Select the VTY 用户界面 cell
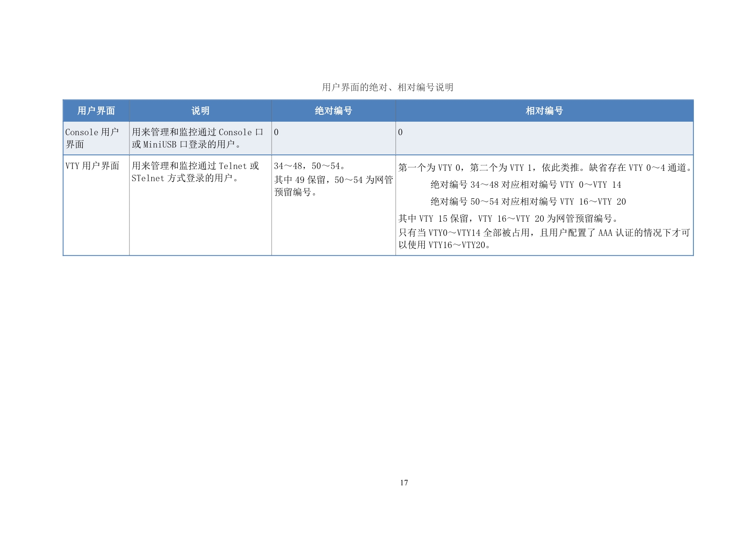The height and width of the screenshot is (535, 756). [x=92, y=166]
